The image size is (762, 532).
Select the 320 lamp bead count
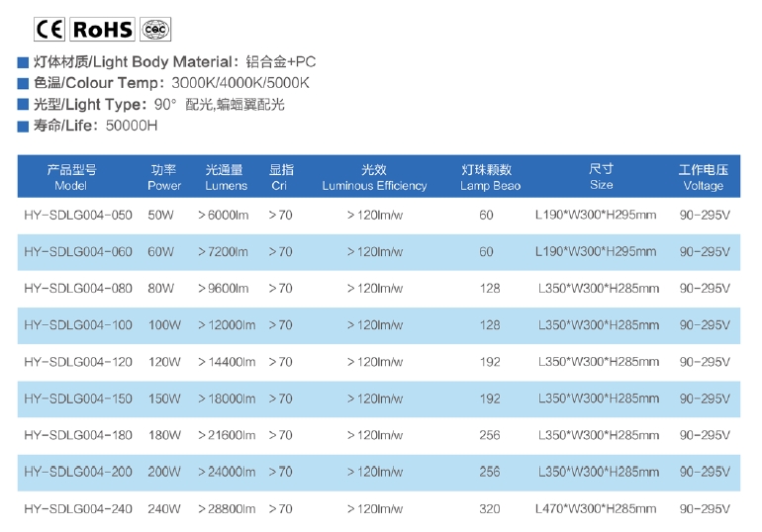coord(490,509)
